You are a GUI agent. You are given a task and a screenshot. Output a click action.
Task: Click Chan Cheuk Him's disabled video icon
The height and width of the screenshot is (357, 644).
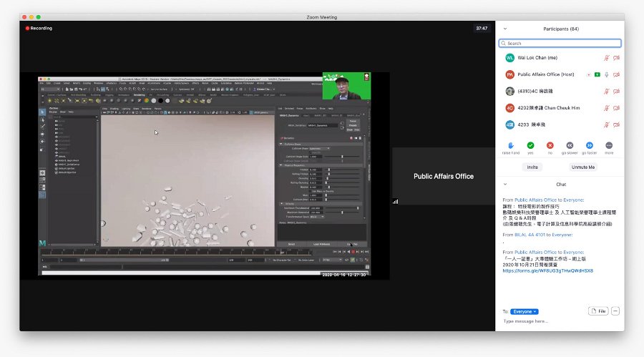click(x=617, y=108)
